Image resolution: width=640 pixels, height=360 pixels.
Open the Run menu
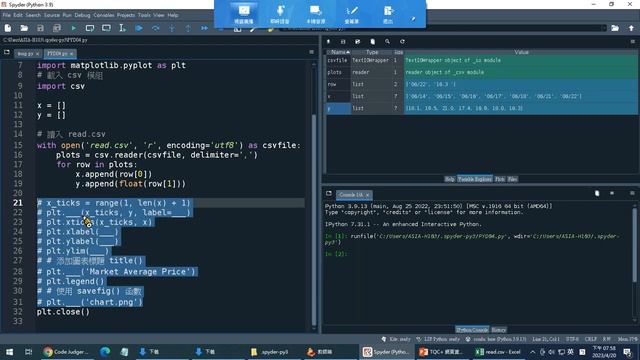(67, 15)
